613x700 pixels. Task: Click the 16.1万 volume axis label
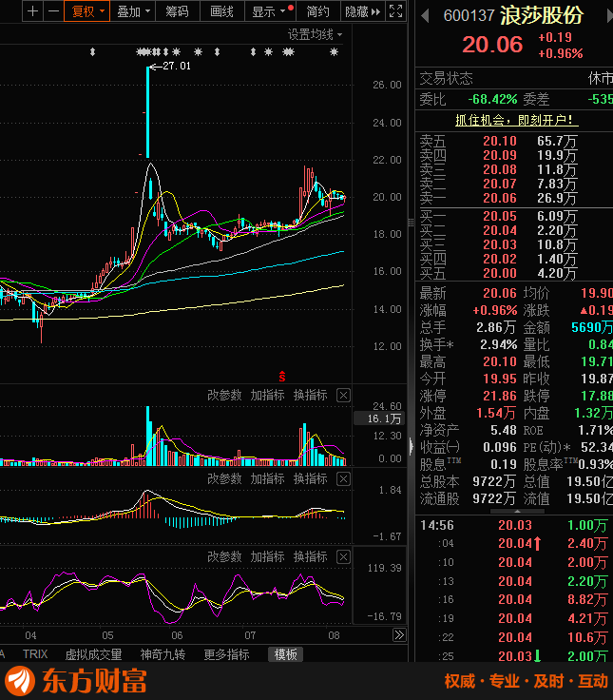coord(380,418)
